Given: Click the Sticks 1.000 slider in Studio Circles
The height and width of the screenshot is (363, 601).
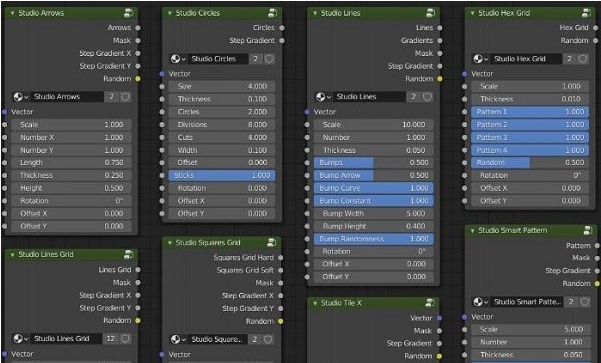Looking at the screenshot, I should pyautogui.click(x=222, y=175).
